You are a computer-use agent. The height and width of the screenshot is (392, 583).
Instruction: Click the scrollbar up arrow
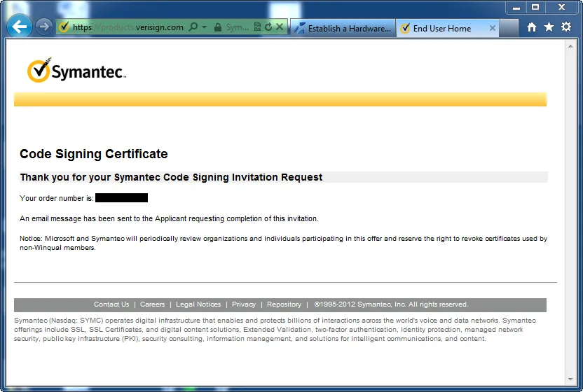coord(570,46)
